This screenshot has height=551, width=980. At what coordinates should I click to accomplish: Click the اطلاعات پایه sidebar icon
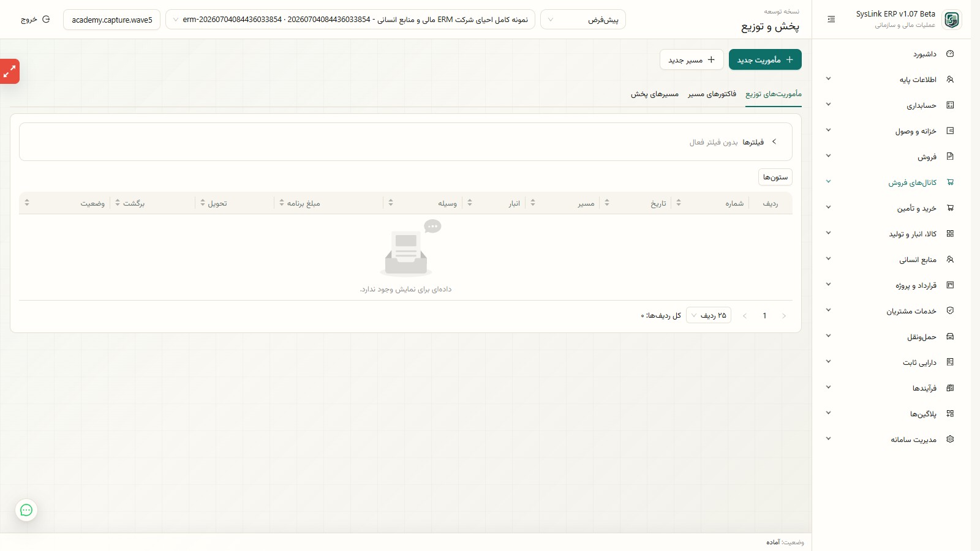click(950, 80)
